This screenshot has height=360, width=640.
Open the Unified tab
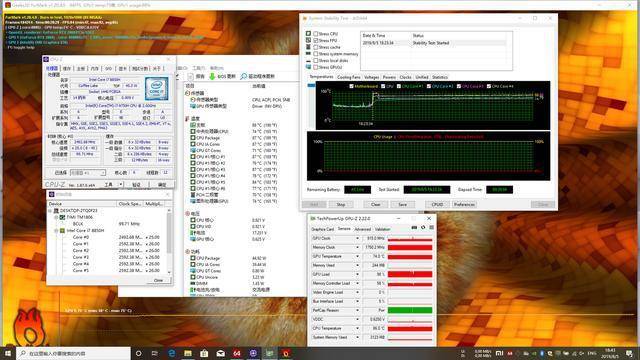click(x=422, y=77)
